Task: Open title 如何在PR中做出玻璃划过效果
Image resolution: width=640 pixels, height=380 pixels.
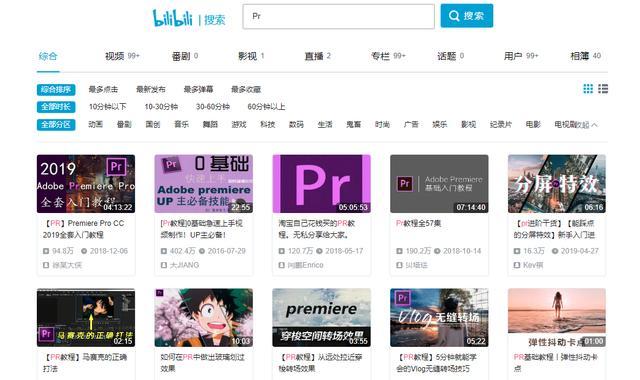Action: tap(202, 363)
